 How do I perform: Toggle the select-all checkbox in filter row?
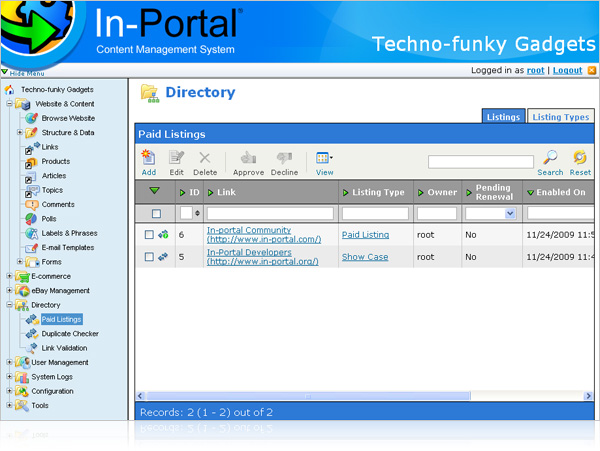(156, 213)
